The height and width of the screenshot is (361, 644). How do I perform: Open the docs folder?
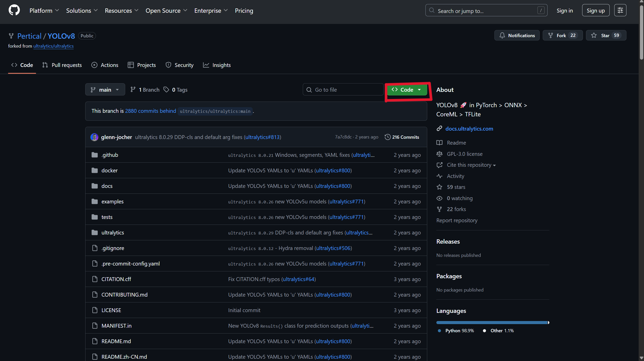tap(107, 186)
